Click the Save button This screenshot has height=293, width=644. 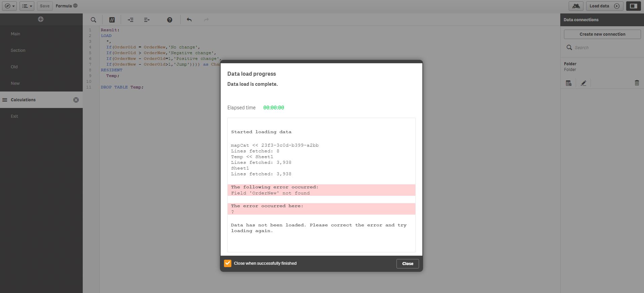[x=45, y=6]
